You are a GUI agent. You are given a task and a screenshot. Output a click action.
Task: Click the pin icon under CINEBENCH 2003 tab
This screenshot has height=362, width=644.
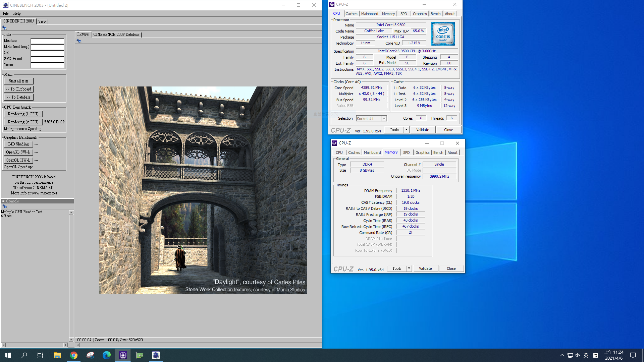tap(4, 28)
